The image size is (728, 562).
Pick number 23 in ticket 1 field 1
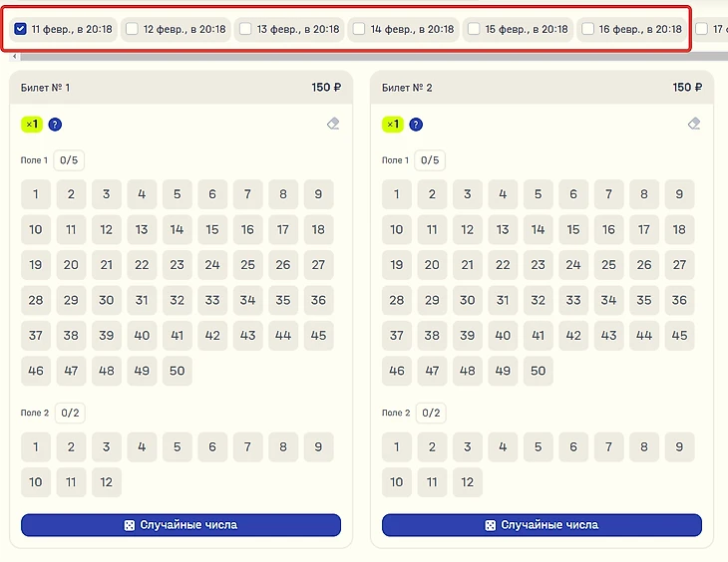[x=177, y=265]
